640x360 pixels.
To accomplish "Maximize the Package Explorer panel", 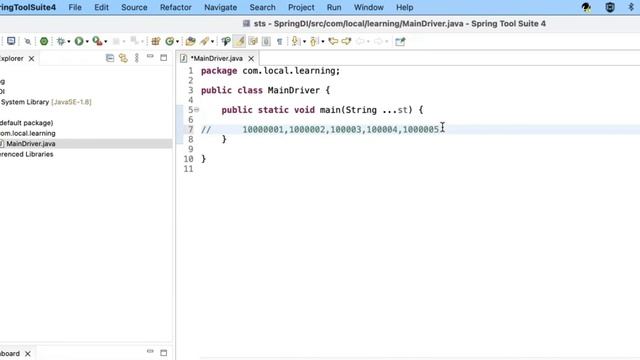I will click(x=164, y=58).
